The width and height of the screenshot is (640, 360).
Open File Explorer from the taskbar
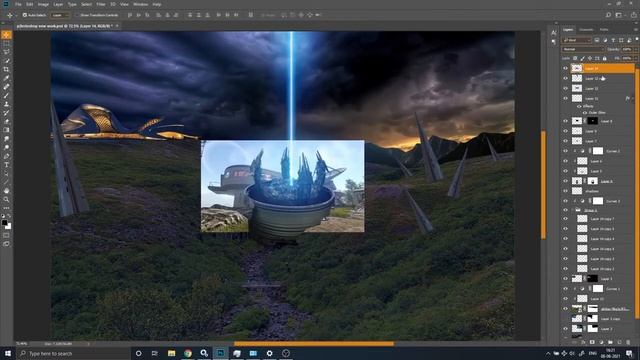(x=171, y=353)
